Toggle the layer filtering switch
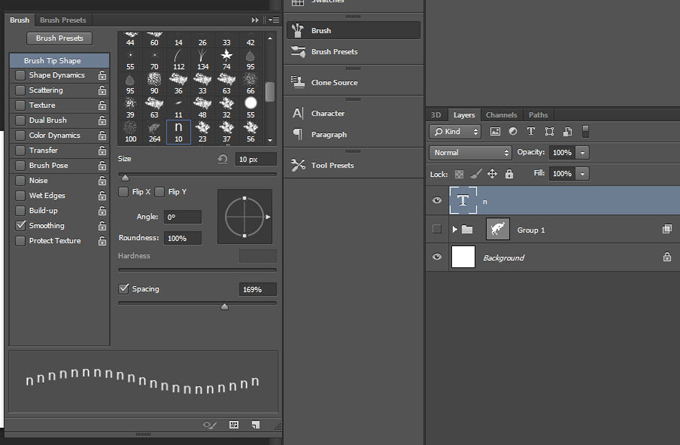Image resolution: width=680 pixels, height=445 pixels. click(x=585, y=131)
